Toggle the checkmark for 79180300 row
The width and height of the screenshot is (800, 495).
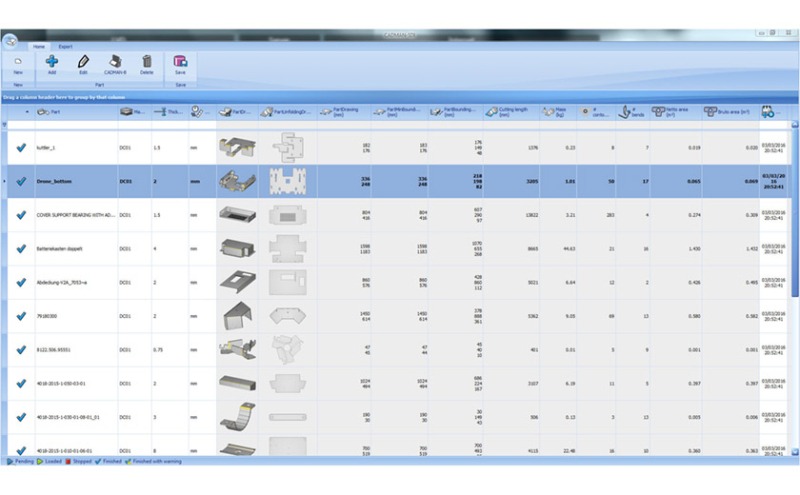[21, 316]
